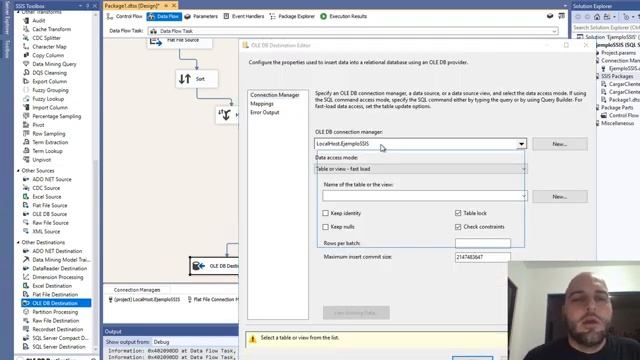Click New button beside table name

(560, 197)
